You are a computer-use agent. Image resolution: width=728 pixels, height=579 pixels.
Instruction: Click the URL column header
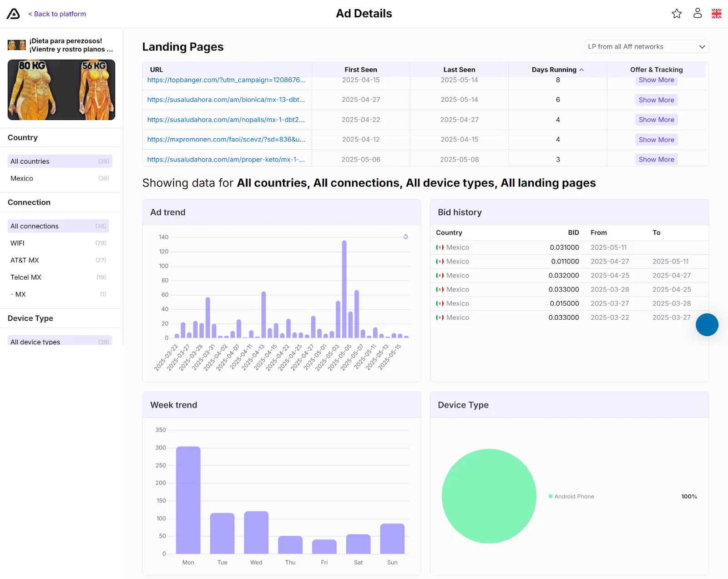[157, 70]
